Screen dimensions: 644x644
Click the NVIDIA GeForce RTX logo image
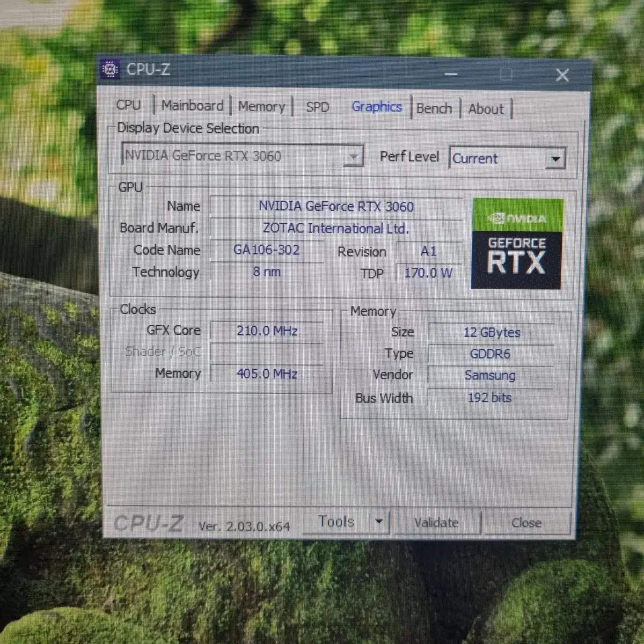pyautogui.click(x=517, y=244)
